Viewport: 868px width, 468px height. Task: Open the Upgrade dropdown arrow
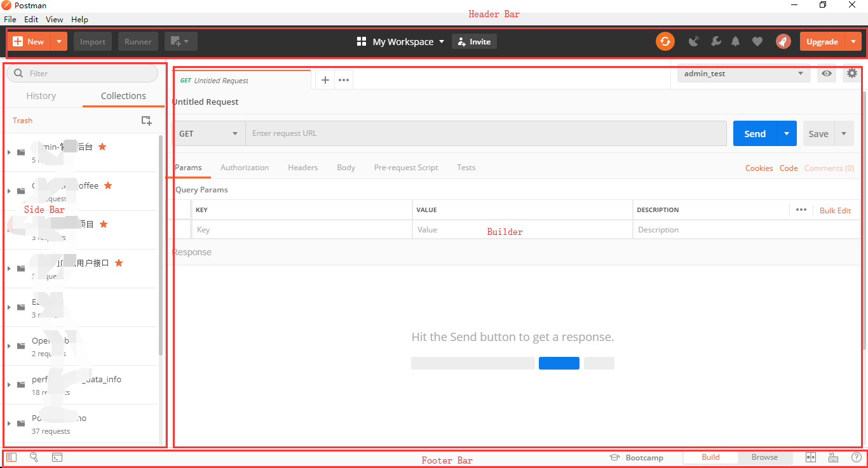pos(853,41)
